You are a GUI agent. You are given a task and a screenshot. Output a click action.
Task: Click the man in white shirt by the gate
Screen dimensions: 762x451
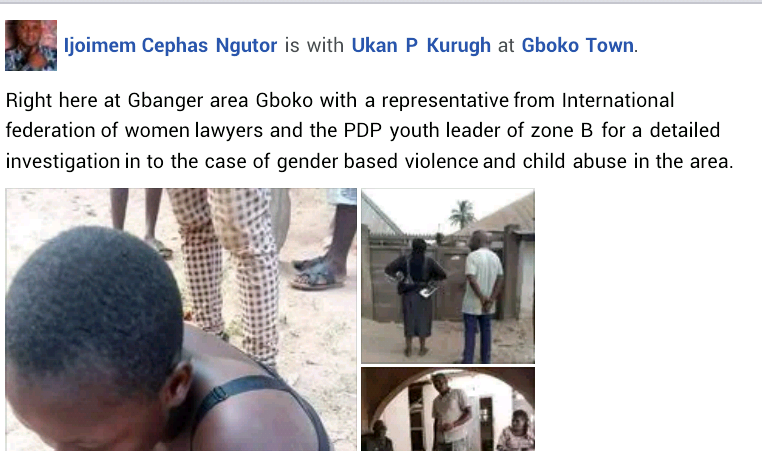pyautogui.click(x=481, y=296)
